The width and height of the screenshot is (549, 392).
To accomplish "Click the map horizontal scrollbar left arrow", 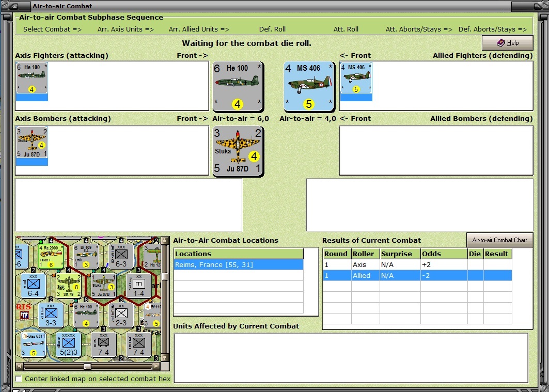I will 20,366.
